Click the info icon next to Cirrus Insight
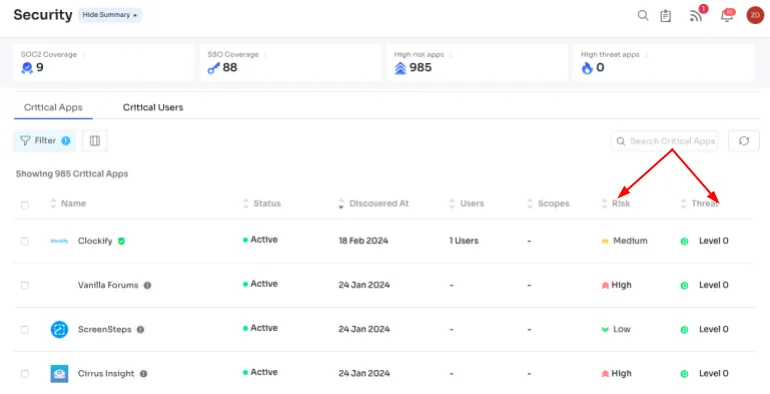This screenshot has height=394, width=770. pyautogui.click(x=143, y=374)
